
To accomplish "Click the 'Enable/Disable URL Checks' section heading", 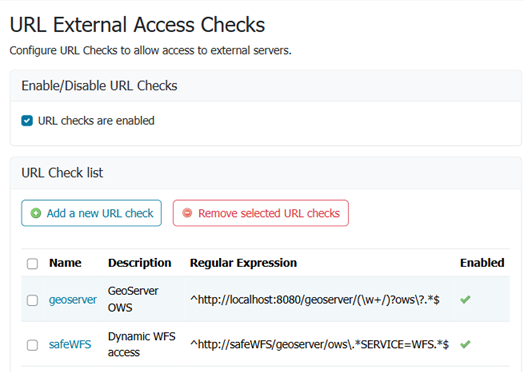I will click(x=99, y=86).
